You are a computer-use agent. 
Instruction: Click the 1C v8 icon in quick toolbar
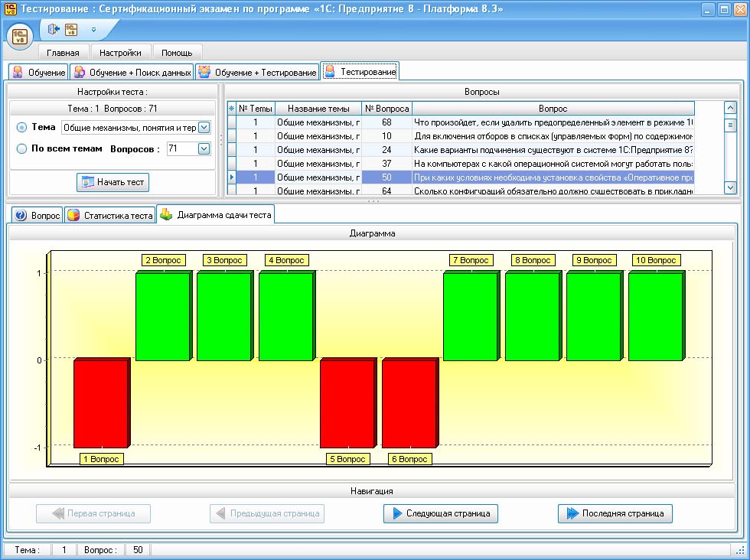point(70,30)
